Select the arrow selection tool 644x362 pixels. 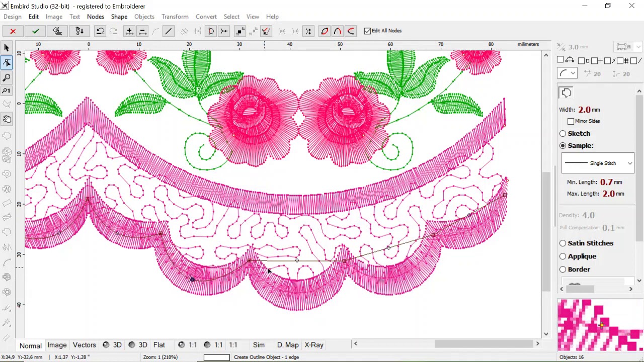pos(7,48)
